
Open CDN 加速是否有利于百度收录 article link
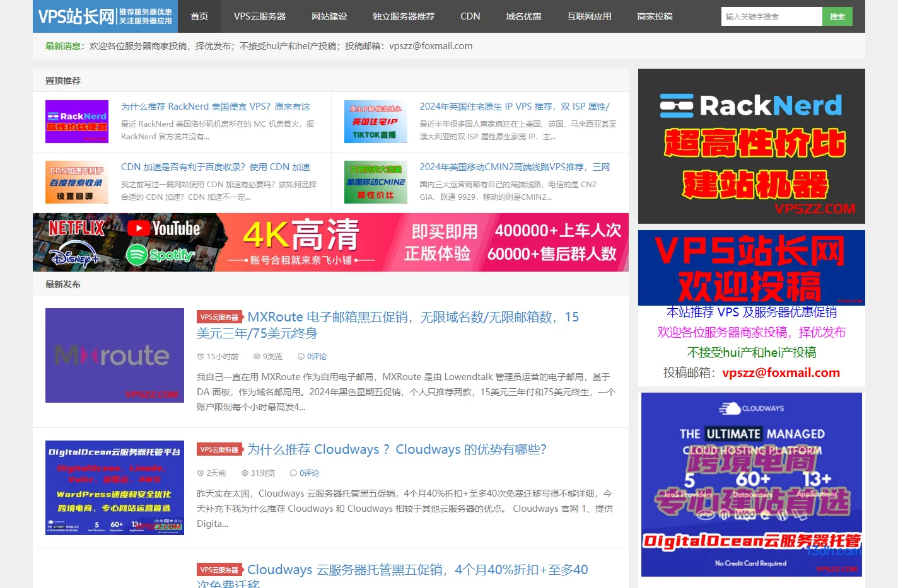click(216, 167)
